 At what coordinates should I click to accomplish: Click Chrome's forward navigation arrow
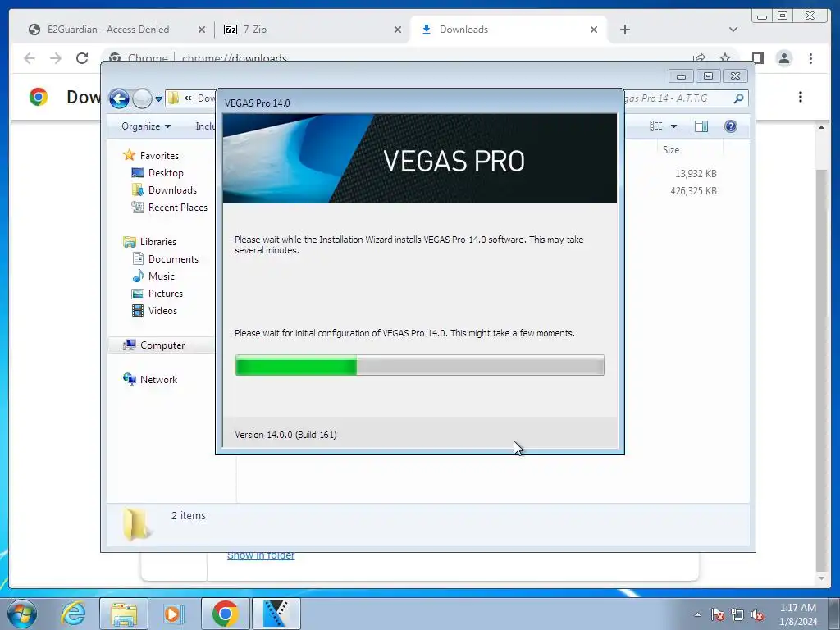pos(56,58)
